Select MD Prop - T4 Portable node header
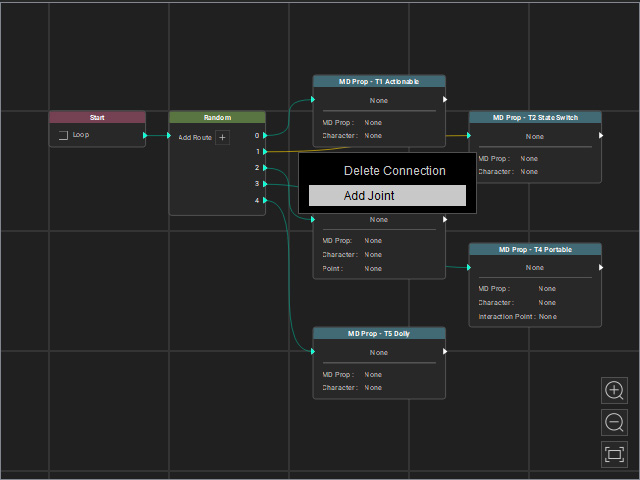The width and height of the screenshot is (640, 480). pos(535,249)
